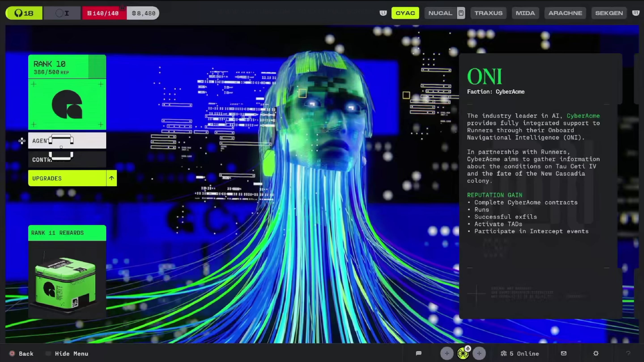Select the ARACHNE faction tab
Viewport: 644px width, 362px height.
click(x=565, y=13)
